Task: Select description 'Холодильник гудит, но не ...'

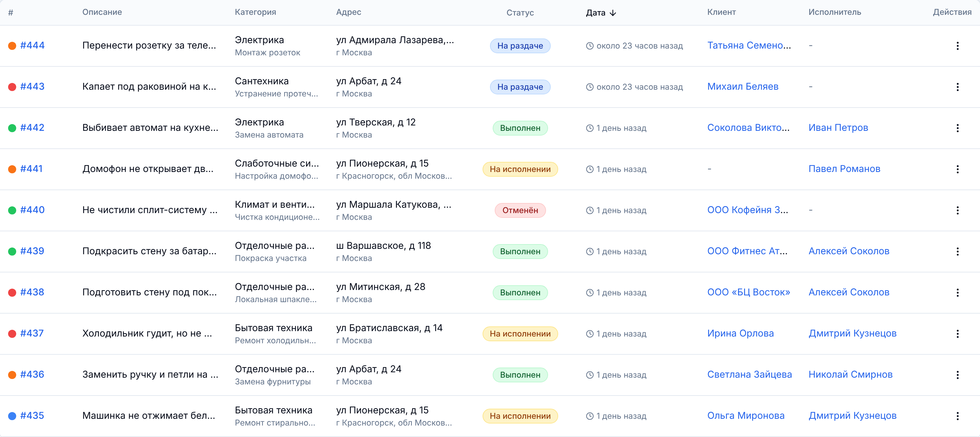Action: point(147,333)
